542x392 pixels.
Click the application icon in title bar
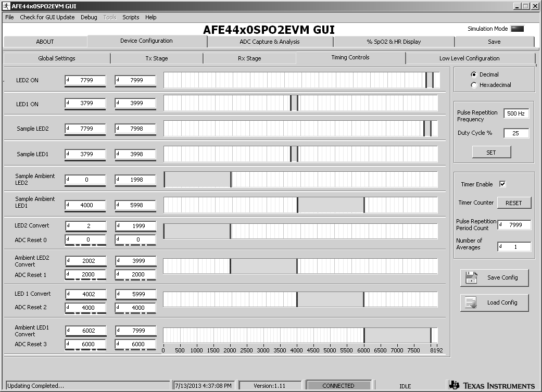pos(7,6)
